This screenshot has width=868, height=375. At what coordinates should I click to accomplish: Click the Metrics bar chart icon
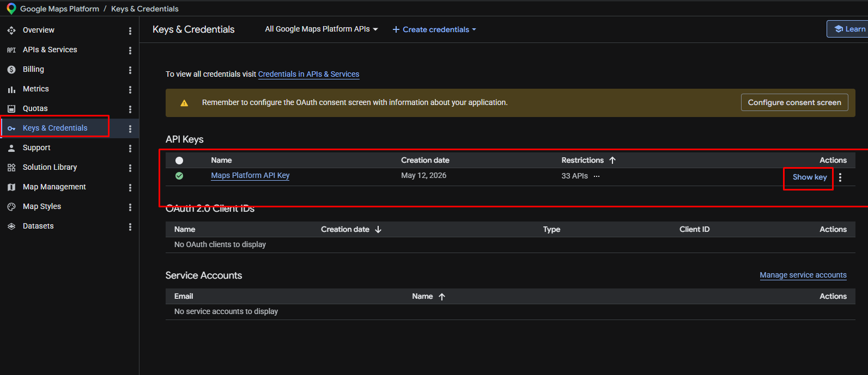point(11,89)
